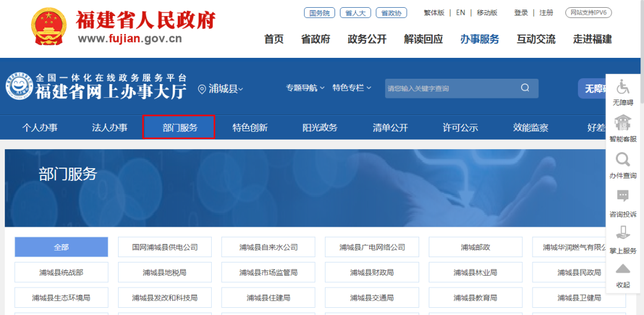The height and width of the screenshot is (315, 644).
Task: Select 浦城县卫健局 department
Action: (x=579, y=298)
